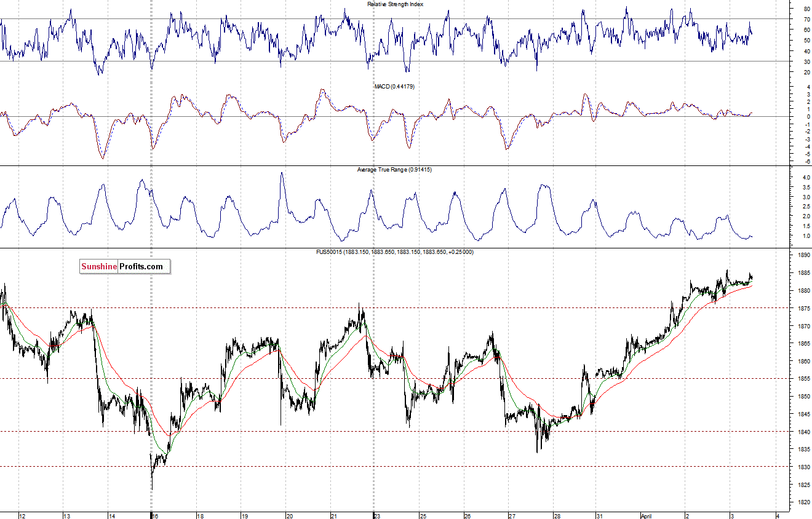Click the Average True Range (0.91415) title
The width and height of the screenshot is (812, 519).
[394, 169]
